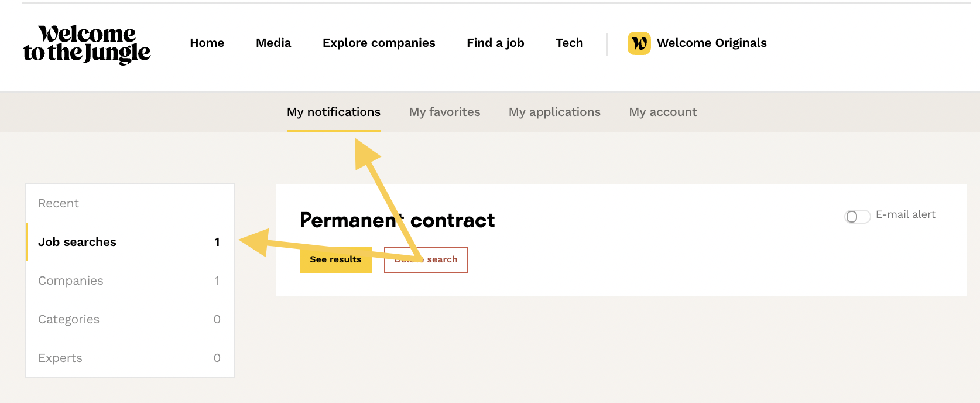Go to the Media section
This screenshot has width=980, height=403.
click(273, 43)
